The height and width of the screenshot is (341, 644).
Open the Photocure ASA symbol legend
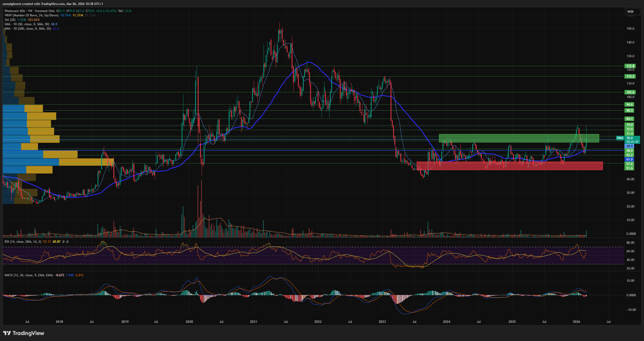click(x=15, y=11)
